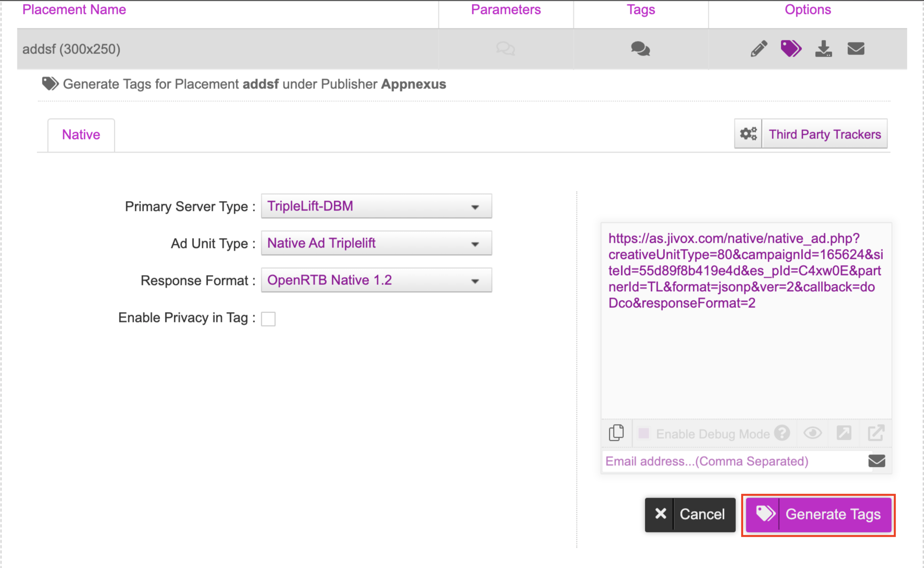Click the Parameters comment bubble icon
The width and height of the screenshot is (924, 568).
(x=506, y=49)
